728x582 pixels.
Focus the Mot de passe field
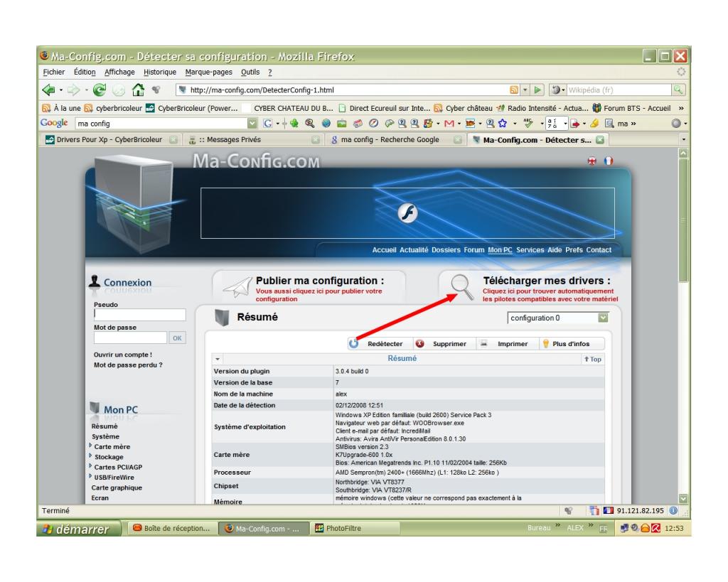pyautogui.click(x=130, y=338)
